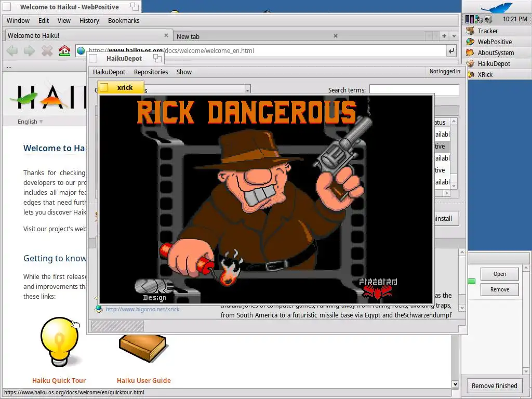Click the Uninstall button in HaikuDepot
Image resolution: width=532 pixels, height=399 pixels.
click(x=446, y=219)
